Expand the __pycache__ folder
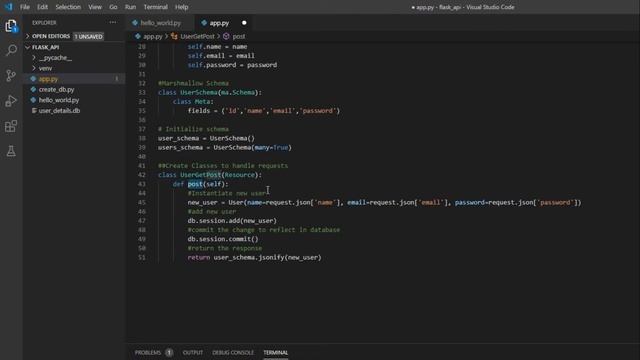 click(x=56, y=58)
